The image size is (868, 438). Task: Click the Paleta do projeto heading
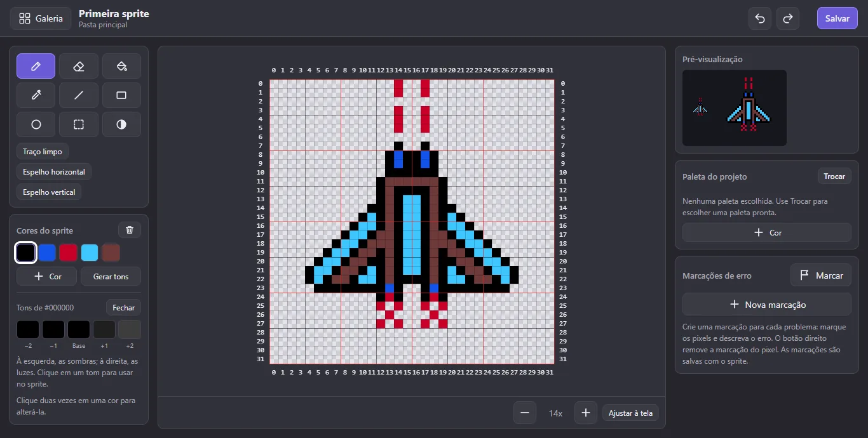coord(715,176)
